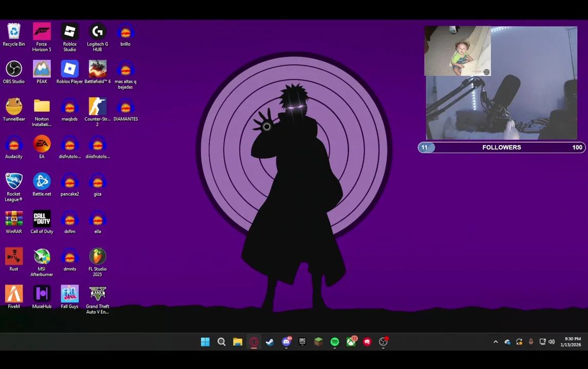
Task: Open the Roblox Player shortcut
Action: tap(70, 72)
